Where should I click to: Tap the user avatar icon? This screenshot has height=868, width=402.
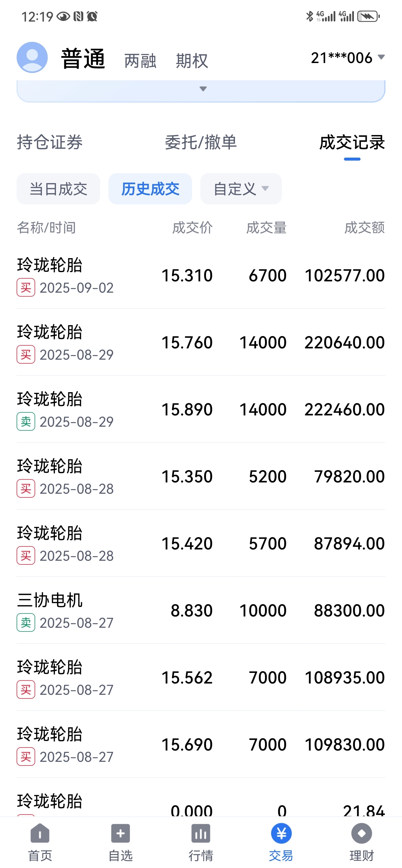click(32, 57)
